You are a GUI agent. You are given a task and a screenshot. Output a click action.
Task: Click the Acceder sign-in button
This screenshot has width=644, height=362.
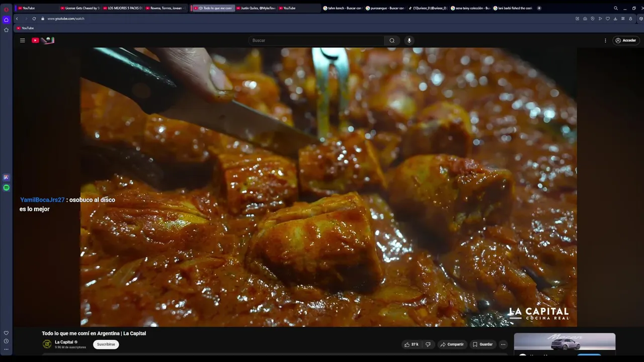coord(626,40)
